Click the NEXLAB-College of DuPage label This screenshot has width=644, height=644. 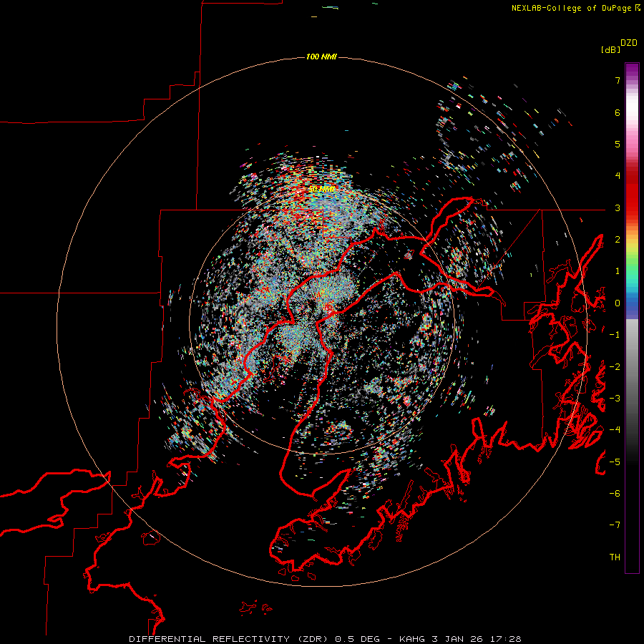[x=571, y=8]
